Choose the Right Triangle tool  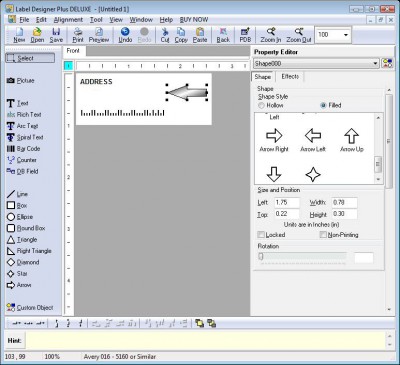(x=29, y=251)
